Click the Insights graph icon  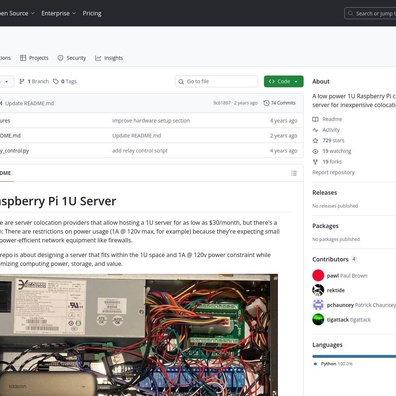coord(98,58)
